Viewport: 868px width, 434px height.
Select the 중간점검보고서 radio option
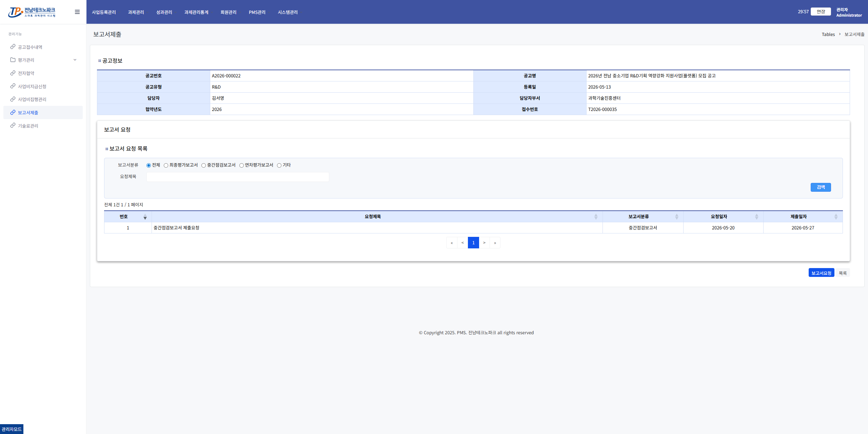click(203, 165)
